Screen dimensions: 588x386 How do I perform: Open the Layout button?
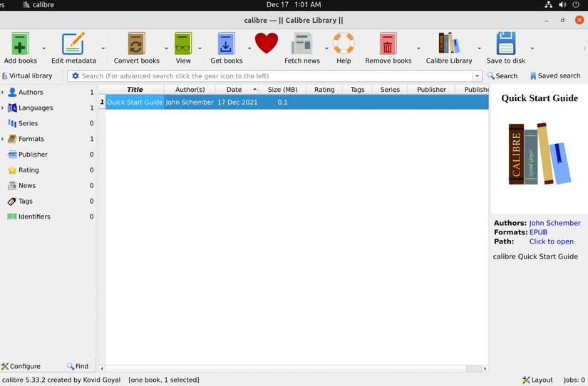coord(537,380)
